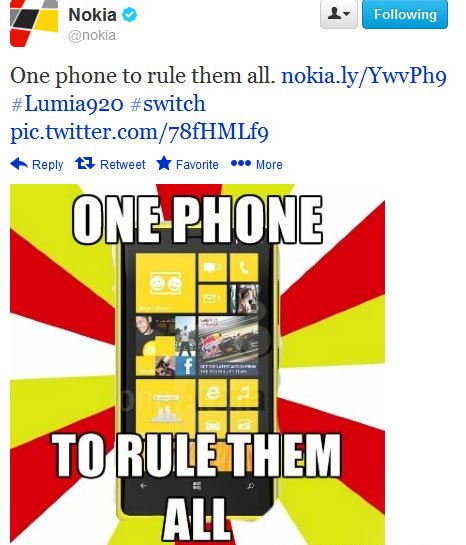Tap the Internet Explorer tile on phone
The image size is (466, 545).
[212, 393]
